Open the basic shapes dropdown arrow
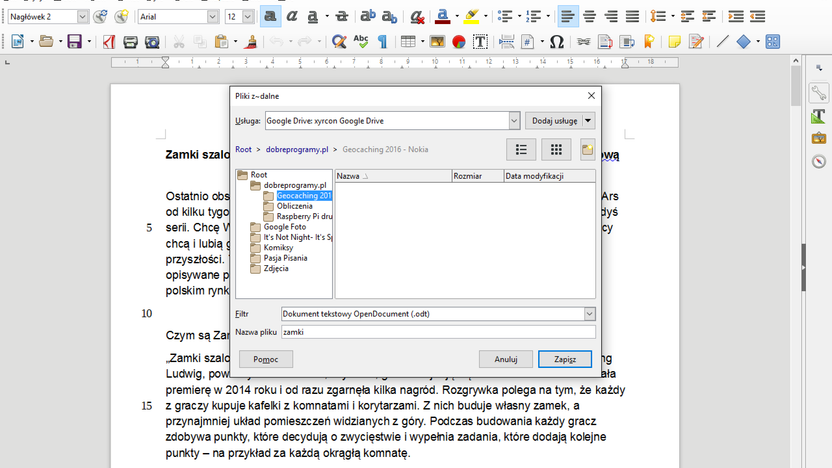The image size is (832, 468). coord(758,41)
